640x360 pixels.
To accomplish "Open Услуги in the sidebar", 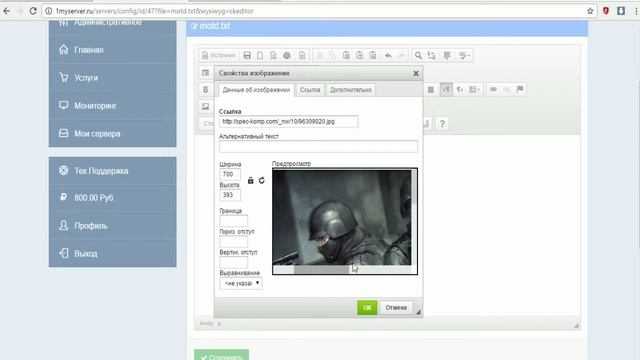I will (x=113, y=78).
